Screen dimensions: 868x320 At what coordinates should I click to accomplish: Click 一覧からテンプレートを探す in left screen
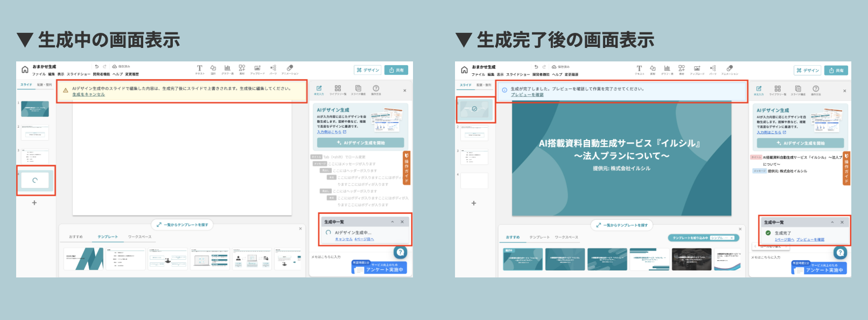click(183, 225)
